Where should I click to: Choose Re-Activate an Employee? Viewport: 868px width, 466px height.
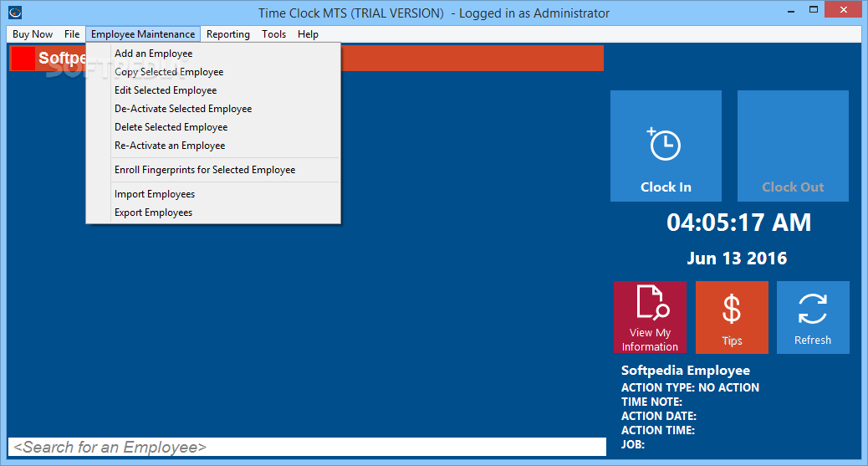pos(213,146)
